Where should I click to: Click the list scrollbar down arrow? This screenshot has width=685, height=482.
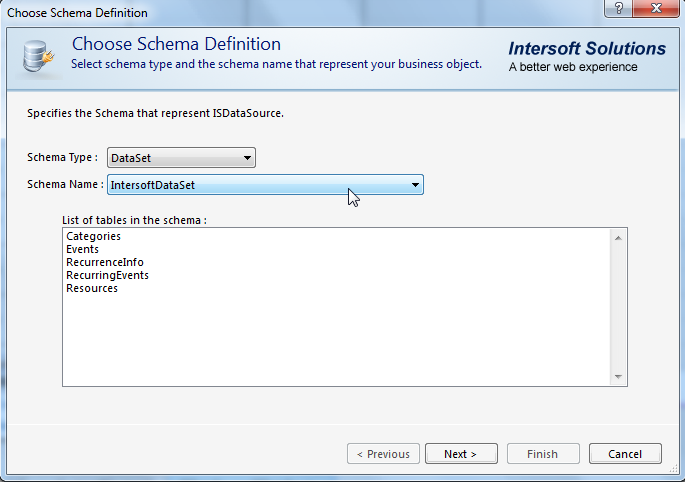coord(618,376)
